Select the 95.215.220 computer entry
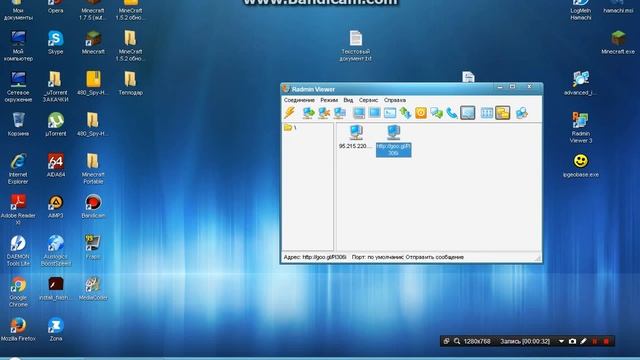This screenshot has width=640, height=360. [x=356, y=137]
